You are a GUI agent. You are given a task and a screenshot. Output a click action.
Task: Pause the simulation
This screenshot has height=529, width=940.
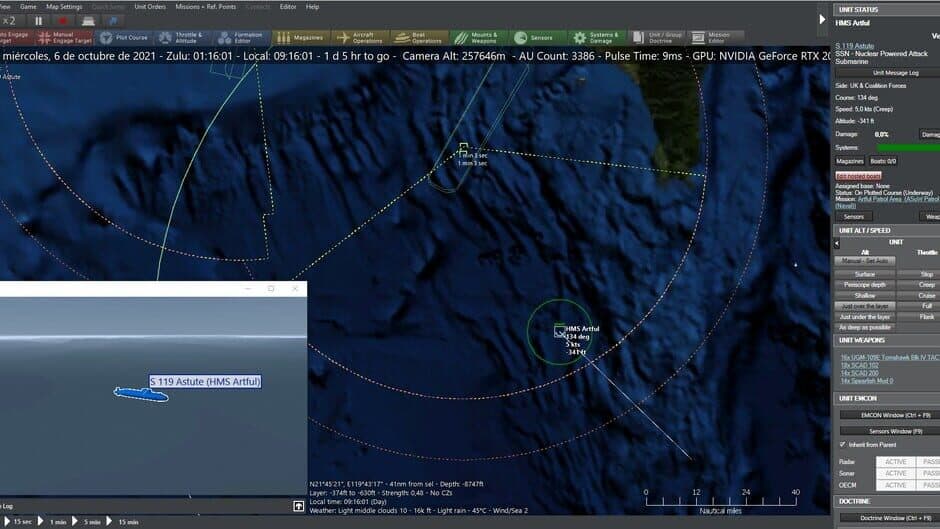(39, 21)
